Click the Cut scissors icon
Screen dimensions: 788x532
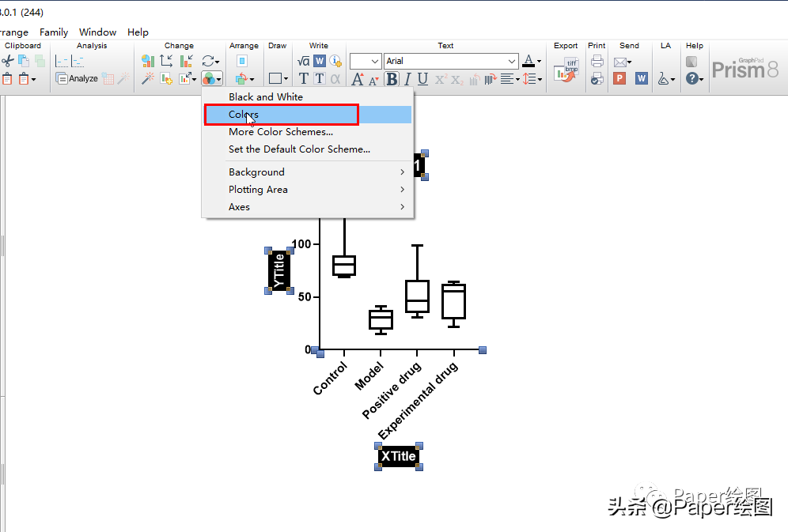7,61
